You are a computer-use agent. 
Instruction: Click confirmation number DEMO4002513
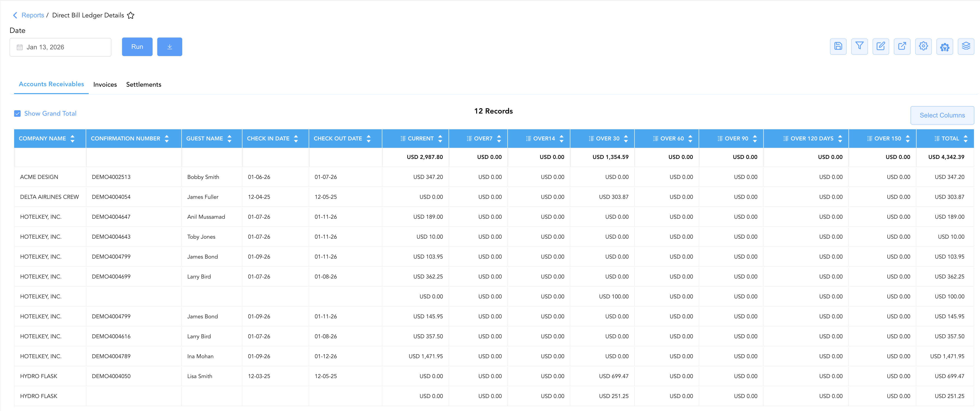pos(111,177)
